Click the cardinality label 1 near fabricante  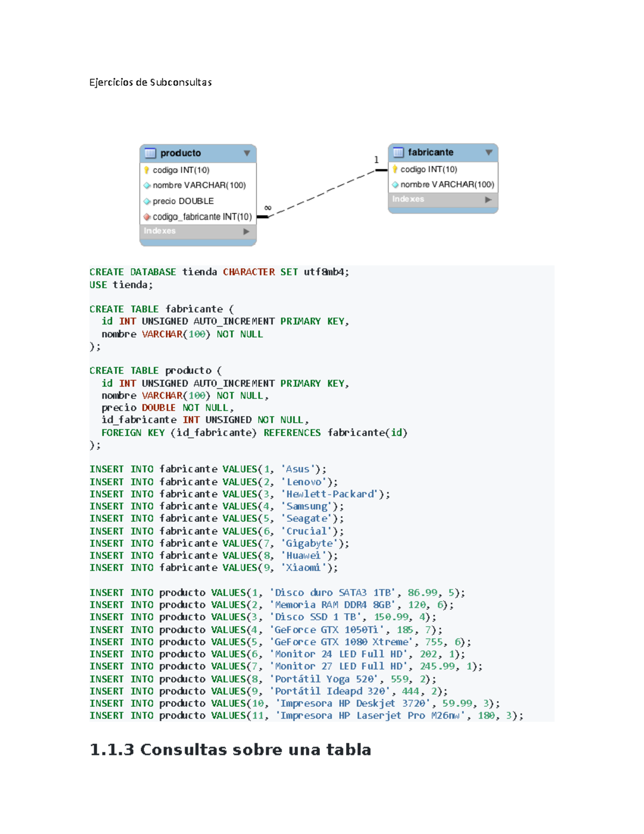click(376, 158)
